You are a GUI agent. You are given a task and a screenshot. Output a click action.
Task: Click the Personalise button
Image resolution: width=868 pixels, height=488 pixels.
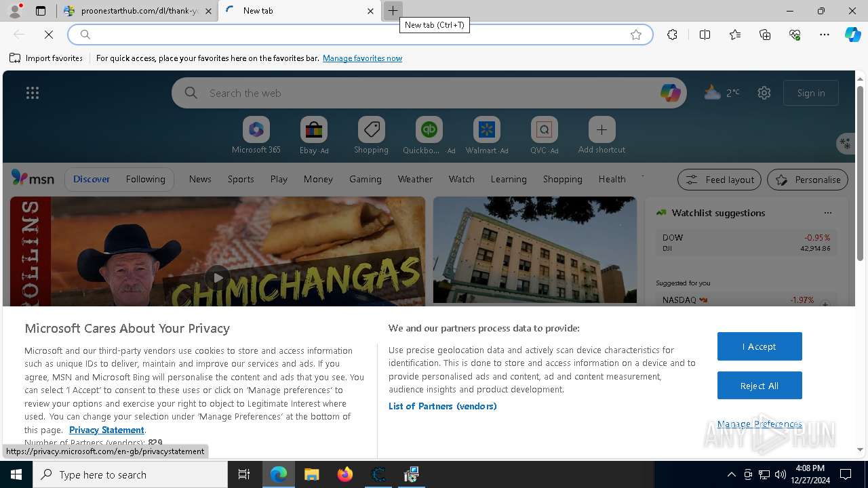[808, 180]
